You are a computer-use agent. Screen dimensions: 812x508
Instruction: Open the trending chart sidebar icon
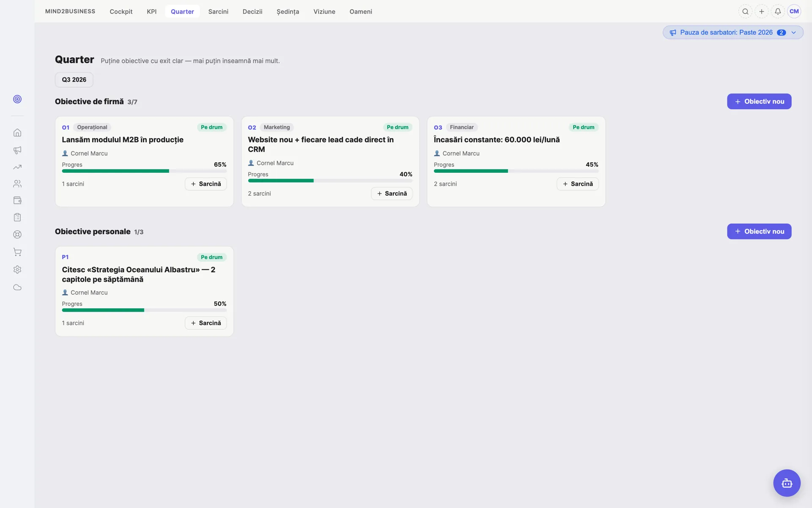(x=17, y=167)
